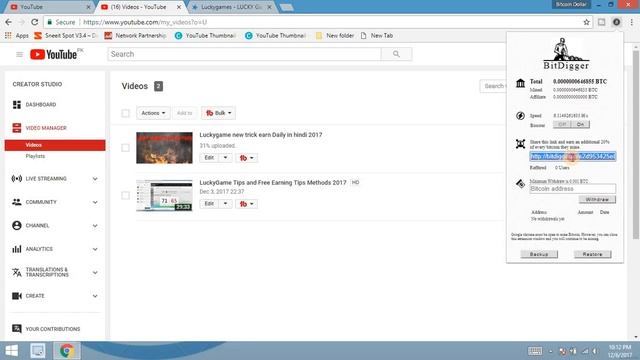Turn BitDigger booster Off
This screenshot has height=360, width=640.
pyautogui.click(x=562, y=124)
